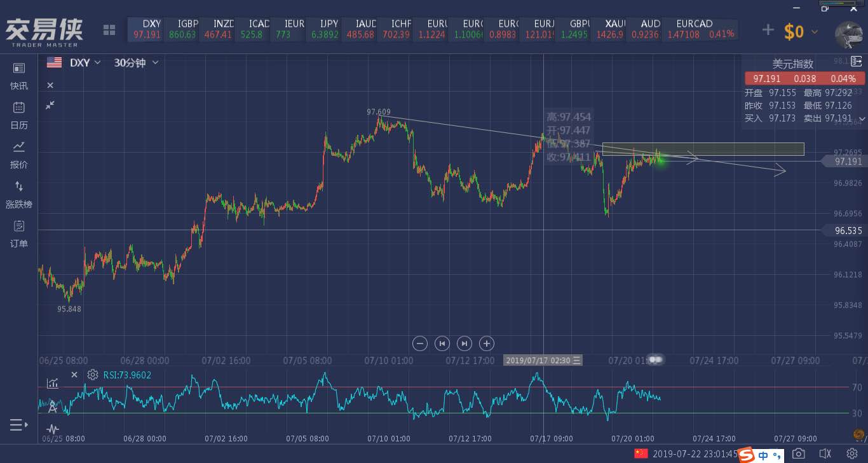Expand the DXY symbol dropdown

tap(85, 62)
